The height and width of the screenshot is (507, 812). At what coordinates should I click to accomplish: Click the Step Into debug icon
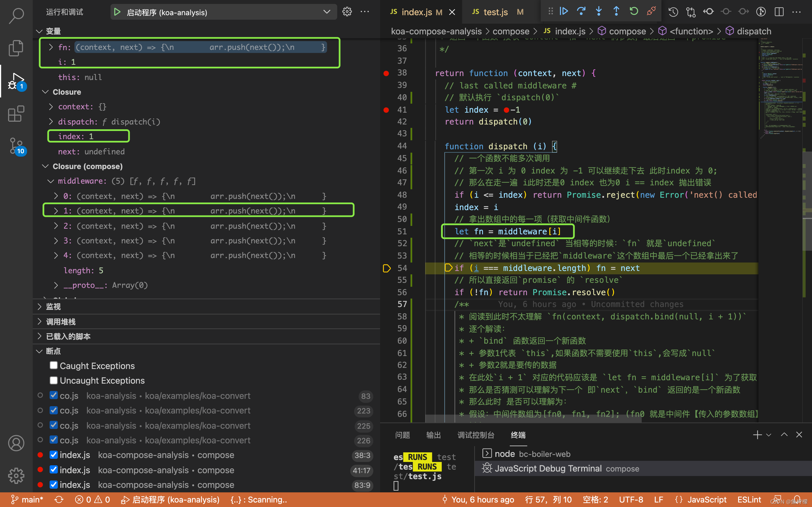point(599,11)
